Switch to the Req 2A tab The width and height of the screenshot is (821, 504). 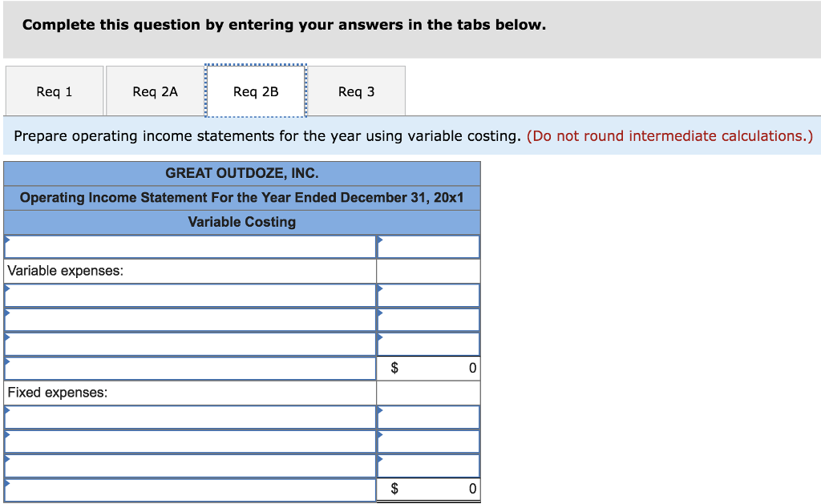point(156,91)
